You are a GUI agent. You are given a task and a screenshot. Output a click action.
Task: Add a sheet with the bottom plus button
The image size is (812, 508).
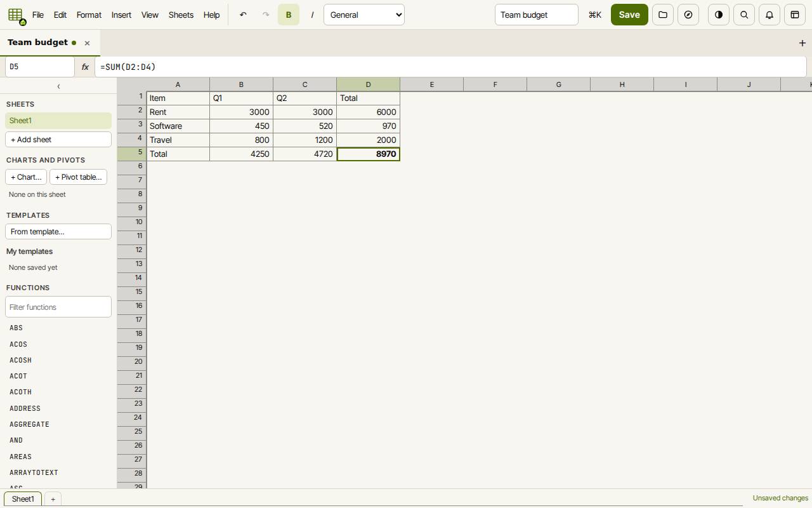click(53, 499)
